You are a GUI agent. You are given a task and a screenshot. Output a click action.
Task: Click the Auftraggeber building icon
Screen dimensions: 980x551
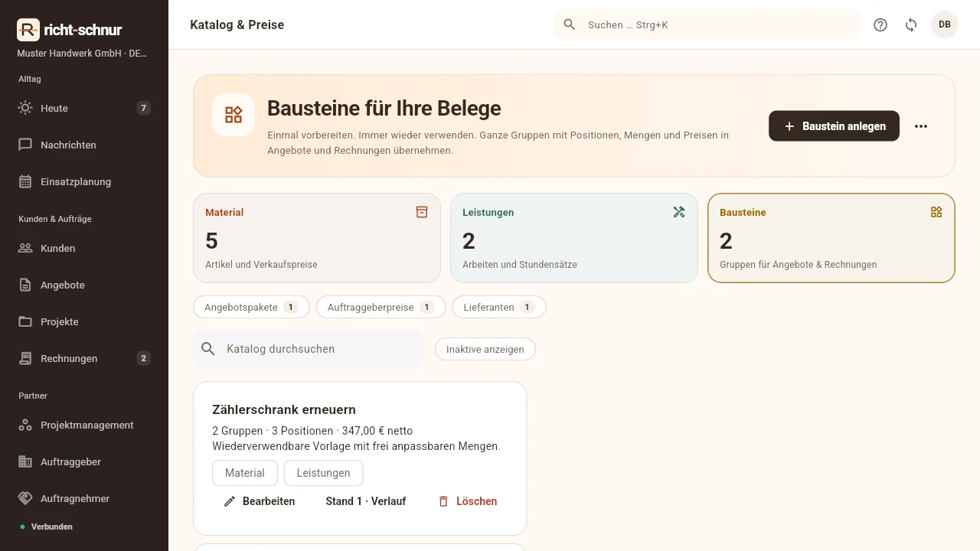coord(25,461)
